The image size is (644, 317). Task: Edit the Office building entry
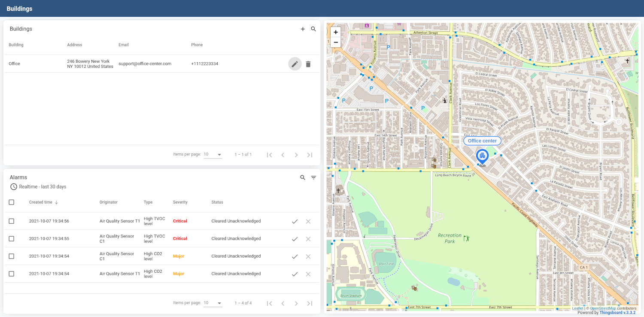[295, 64]
